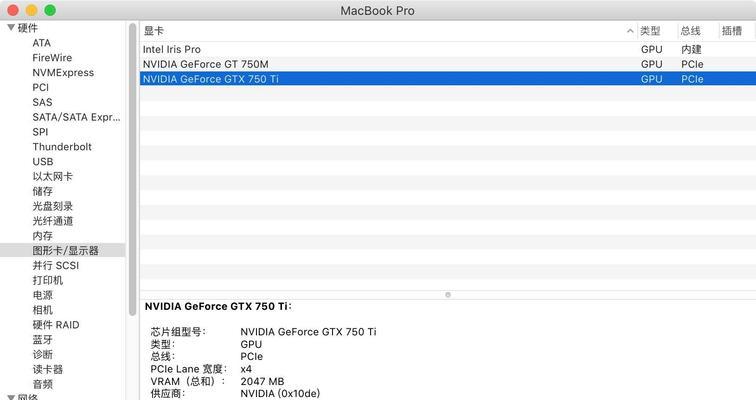756x400 pixels.
Task: Open 并行 SCSI entry
Action: [55, 266]
